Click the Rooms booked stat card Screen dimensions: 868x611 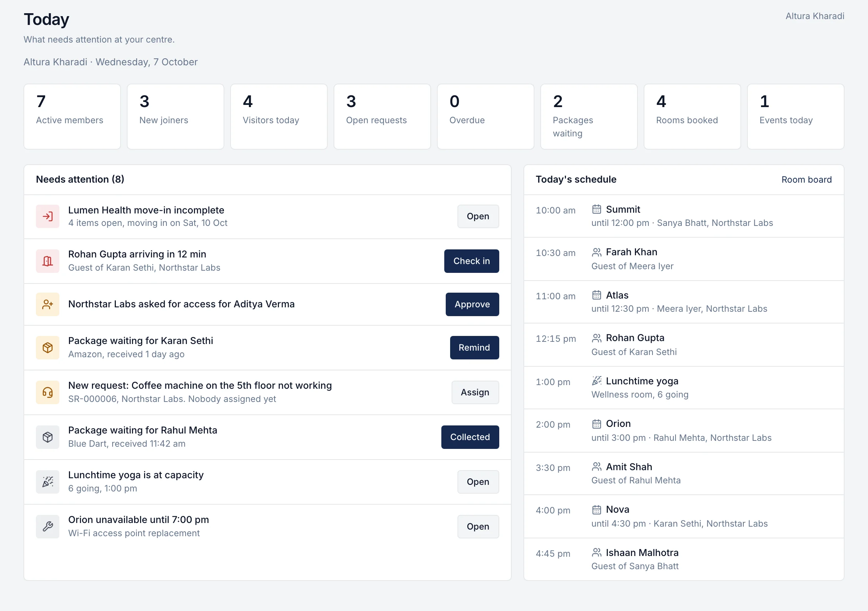(x=692, y=117)
